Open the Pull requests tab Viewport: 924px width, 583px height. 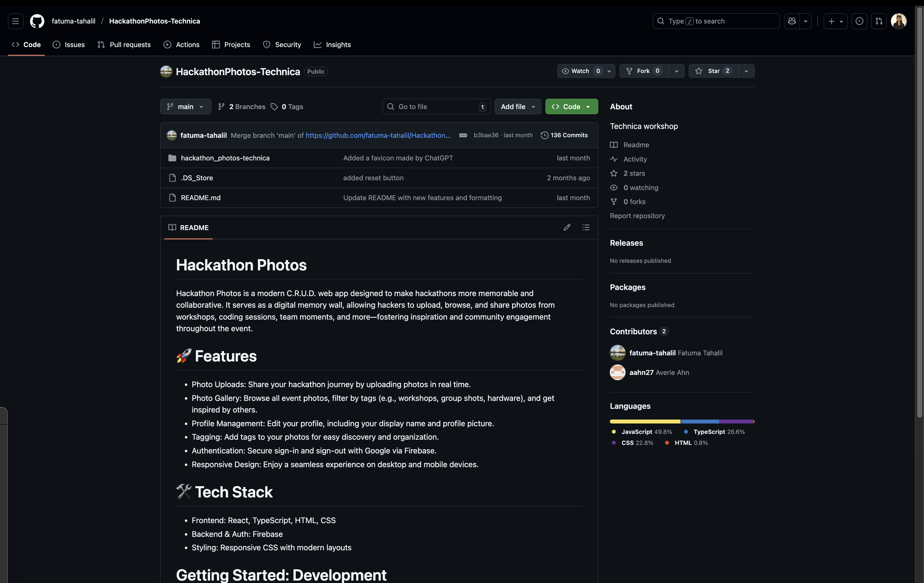pos(124,45)
